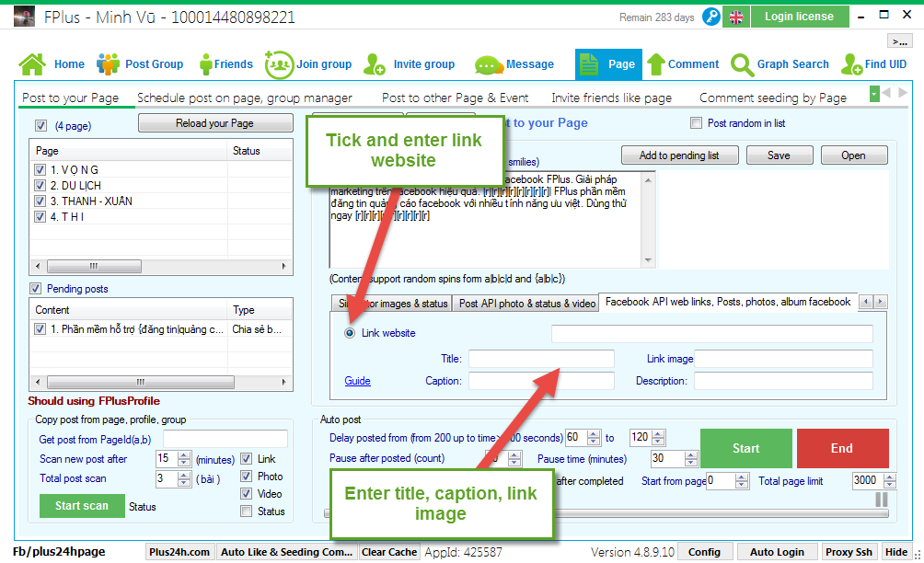924x563 pixels.
Task: Toggle the Photo scan checkbox
Action: pos(247,477)
